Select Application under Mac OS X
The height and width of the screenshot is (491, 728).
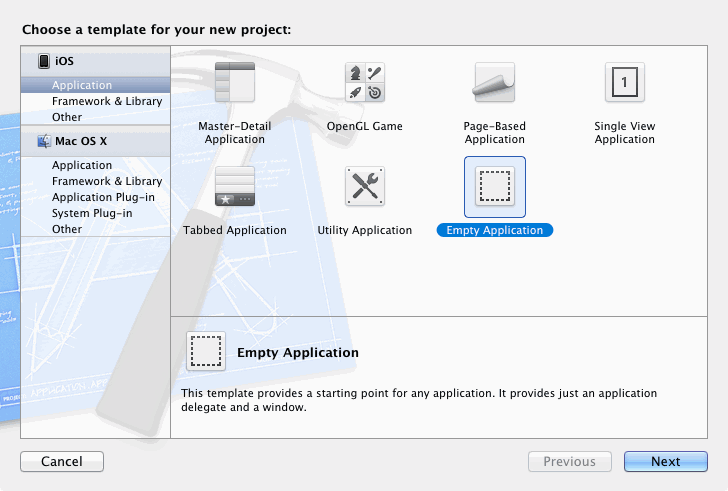click(82, 166)
